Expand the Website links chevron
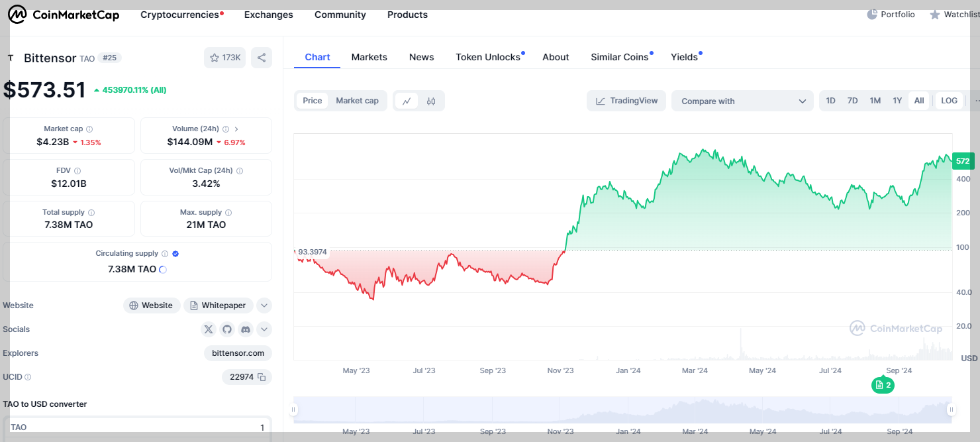This screenshot has height=442, width=980. [264, 305]
